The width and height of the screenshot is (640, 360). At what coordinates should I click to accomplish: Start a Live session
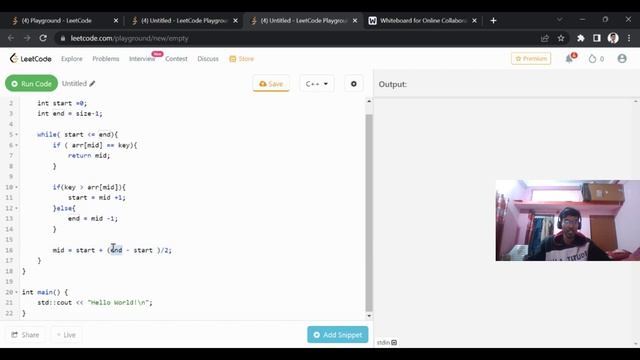[66, 335]
